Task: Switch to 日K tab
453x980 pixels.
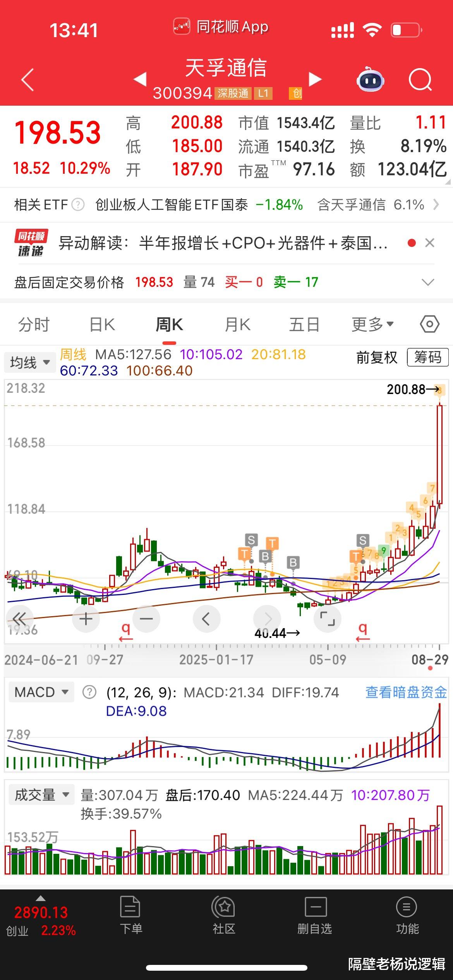Action: coord(102,324)
